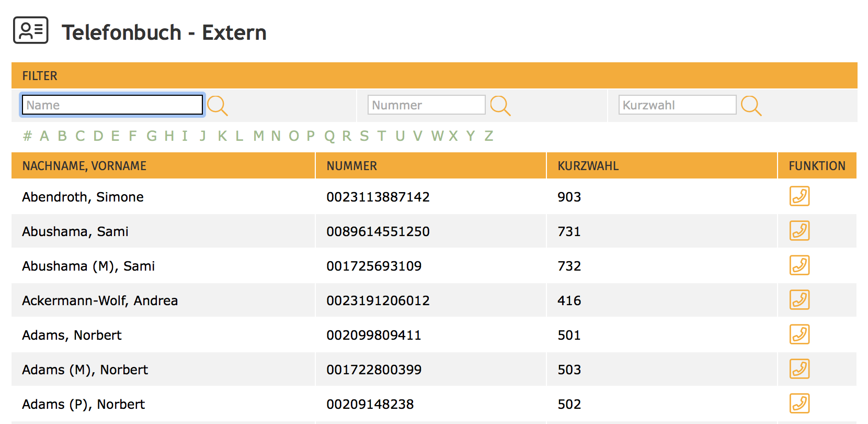This screenshot has width=868, height=424.
Task: Click into the Nummer filter field
Action: (x=426, y=105)
